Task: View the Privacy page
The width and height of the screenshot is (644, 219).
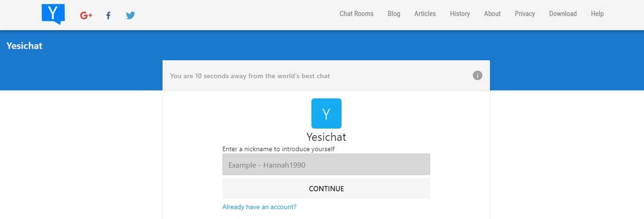Action: pos(525,14)
